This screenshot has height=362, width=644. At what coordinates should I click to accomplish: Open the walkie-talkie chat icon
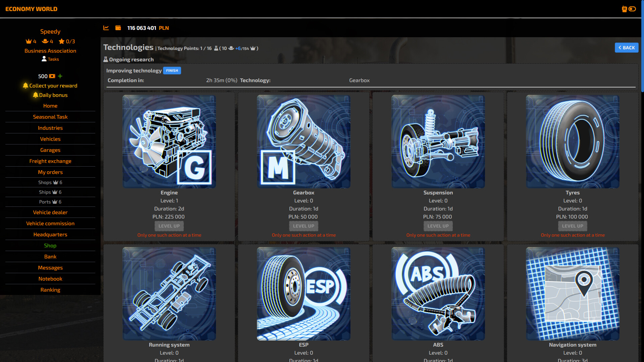point(624,9)
